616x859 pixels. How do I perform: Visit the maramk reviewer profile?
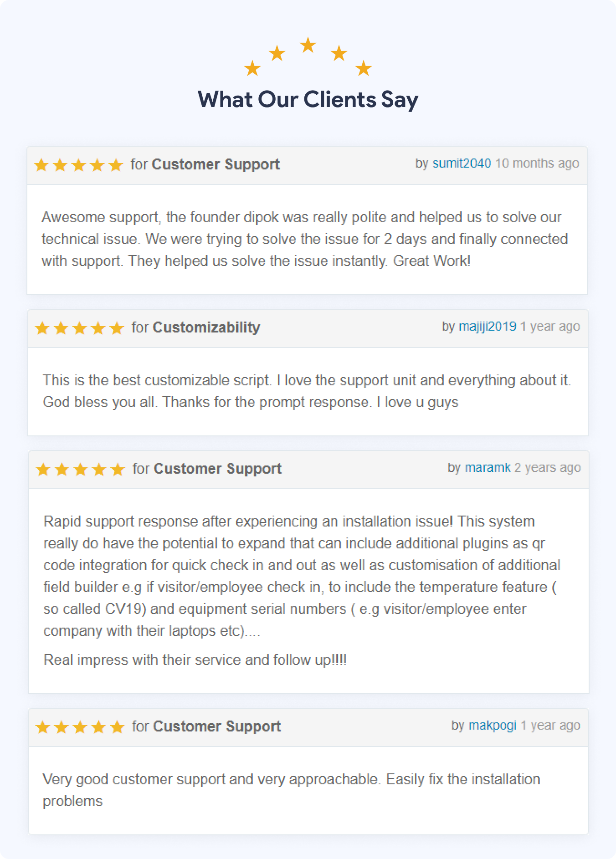[x=488, y=468]
